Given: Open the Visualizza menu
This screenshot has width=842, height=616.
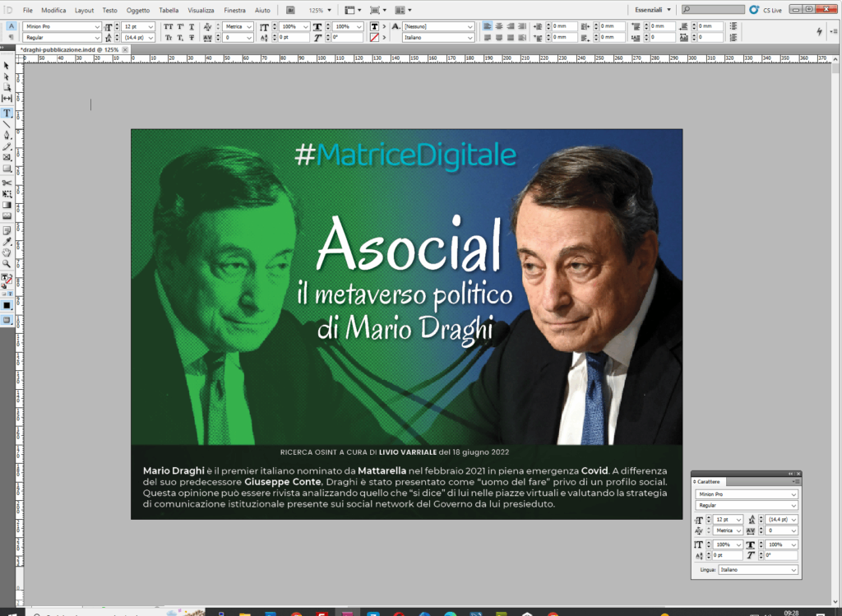Looking at the screenshot, I should point(201,10).
